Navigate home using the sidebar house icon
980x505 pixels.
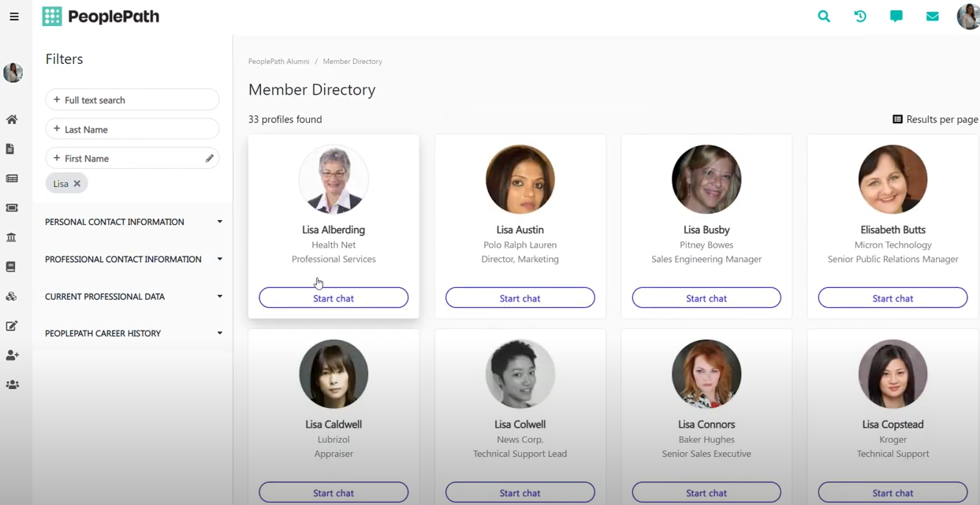pyautogui.click(x=12, y=119)
